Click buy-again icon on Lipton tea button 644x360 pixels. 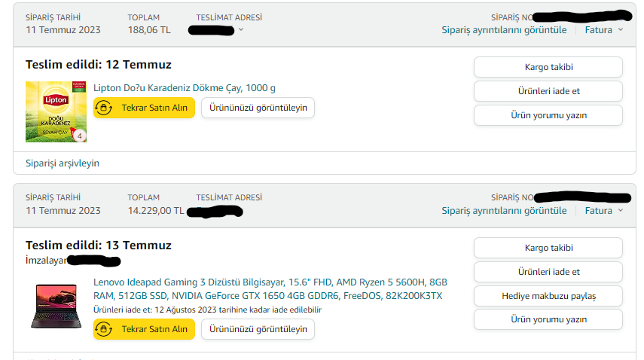click(107, 108)
